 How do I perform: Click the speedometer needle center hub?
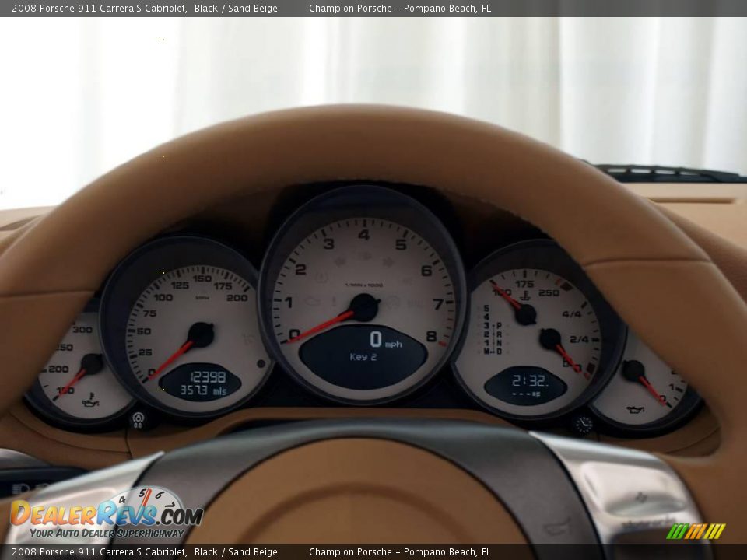(201, 334)
